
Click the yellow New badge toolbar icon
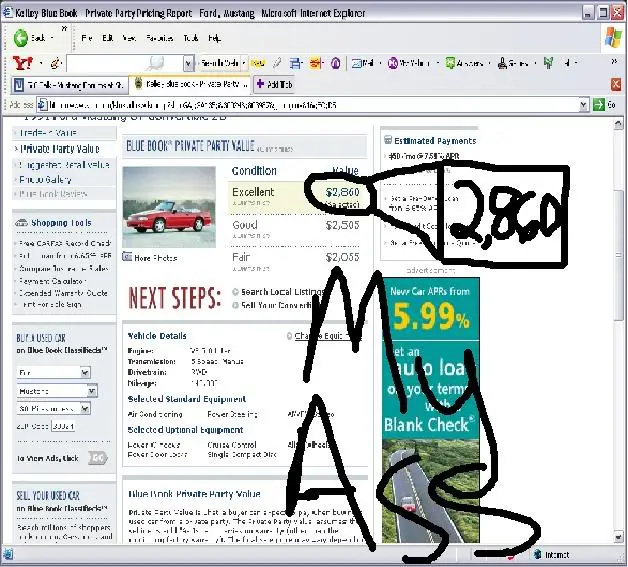pos(258,63)
